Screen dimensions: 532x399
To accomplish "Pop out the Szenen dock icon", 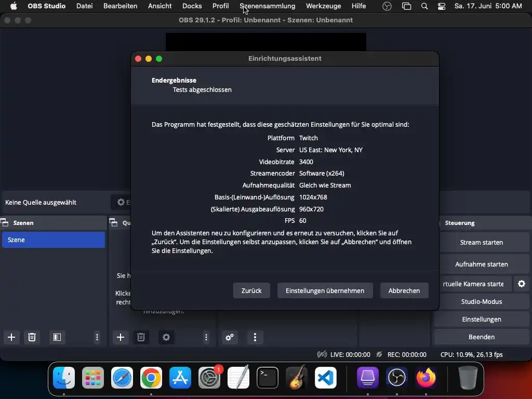I will 4,223.
